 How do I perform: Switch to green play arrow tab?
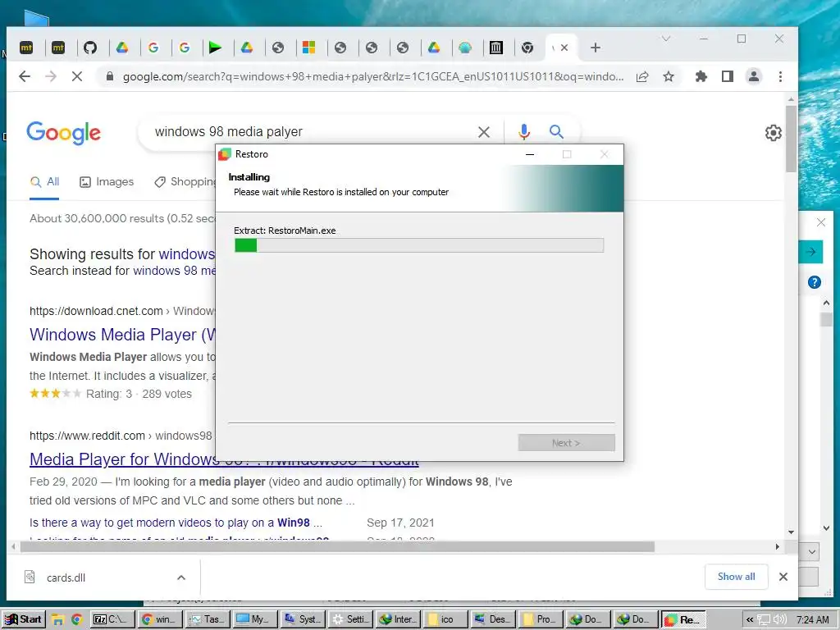pos(216,48)
